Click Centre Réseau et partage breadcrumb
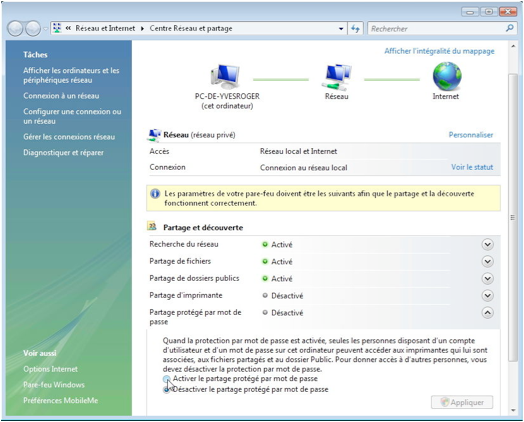 click(x=191, y=28)
